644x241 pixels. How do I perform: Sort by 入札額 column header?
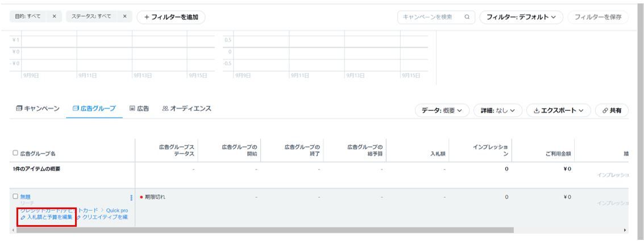(438, 154)
